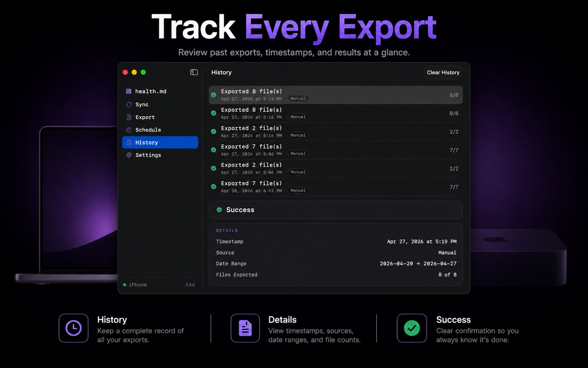Click the Details document feature icon

[x=245, y=328]
